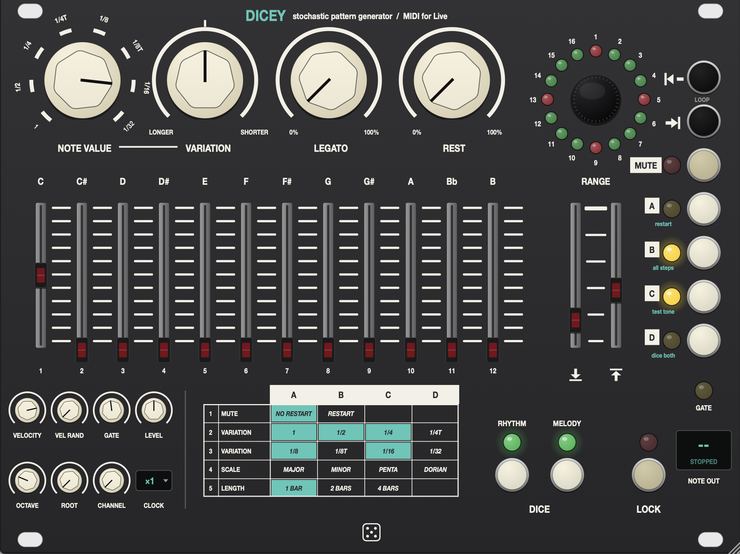Click the NOTE VALUE knob
The width and height of the screenshot is (740, 554).
coord(83,80)
